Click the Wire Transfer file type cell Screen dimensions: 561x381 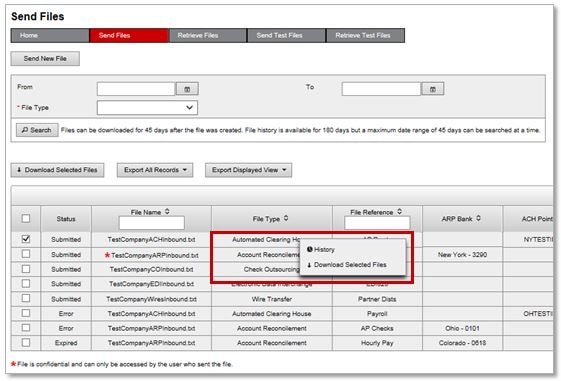click(x=272, y=299)
